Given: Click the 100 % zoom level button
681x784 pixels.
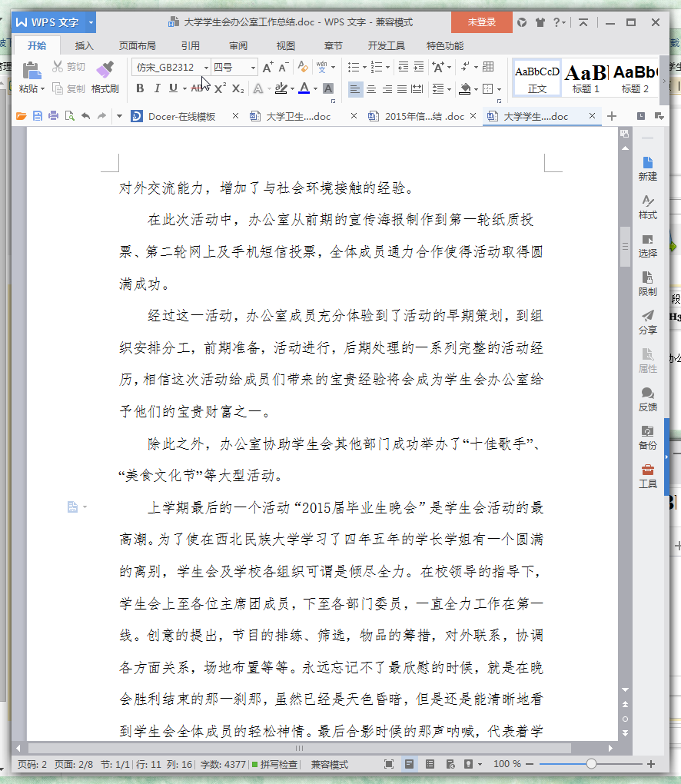Looking at the screenshot, I should [x=507, y=764].
